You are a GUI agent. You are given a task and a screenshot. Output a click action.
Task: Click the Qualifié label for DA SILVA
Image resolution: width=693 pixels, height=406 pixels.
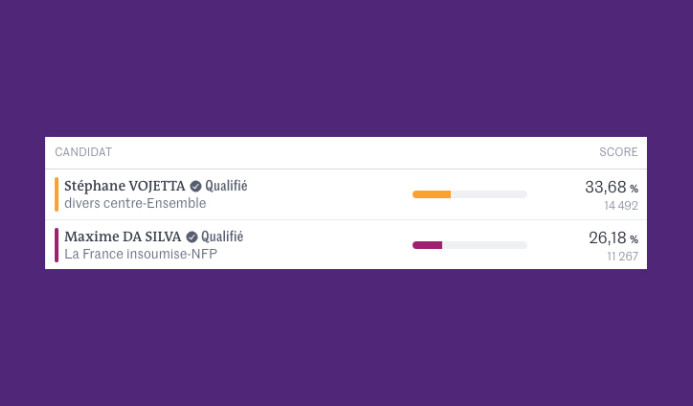tap(222, 237)
